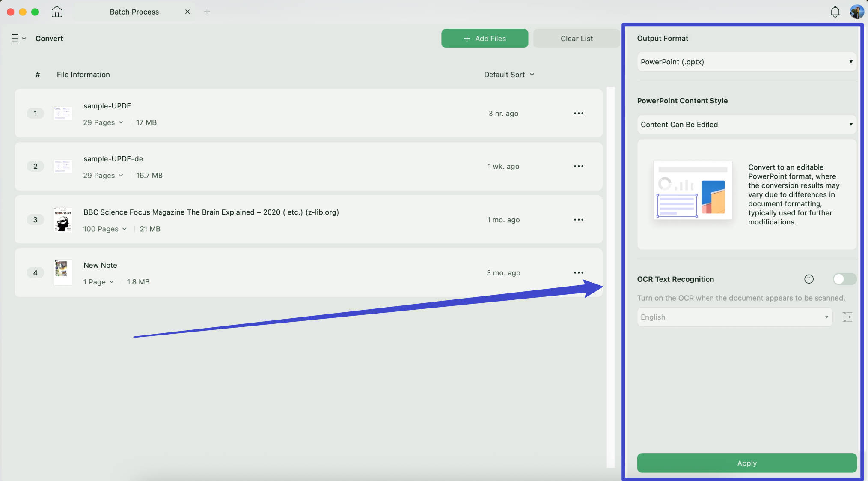
Task: Open OCR advanced settings sliders icon
Action: [847, 317]
